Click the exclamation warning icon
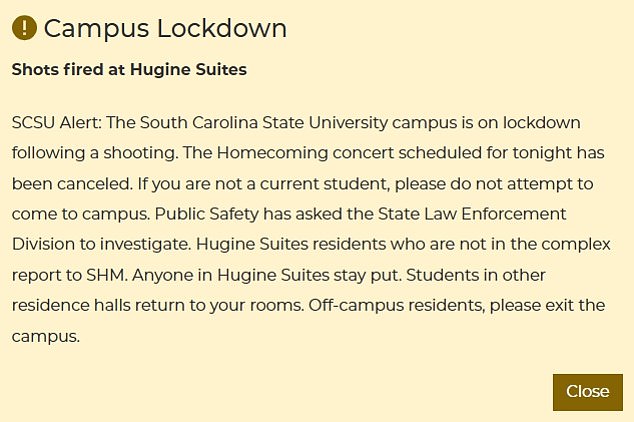 click(x=25, y=28)
